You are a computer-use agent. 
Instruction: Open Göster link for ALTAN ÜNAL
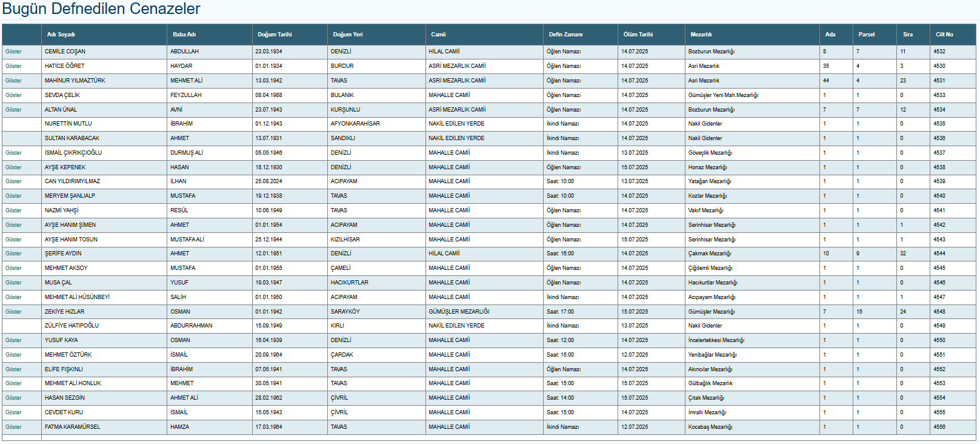click(13, 110)
